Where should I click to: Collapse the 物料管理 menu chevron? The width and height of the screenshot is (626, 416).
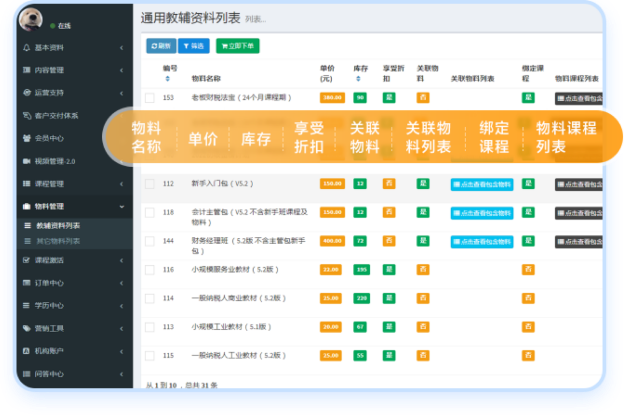(x=122, y=207)
